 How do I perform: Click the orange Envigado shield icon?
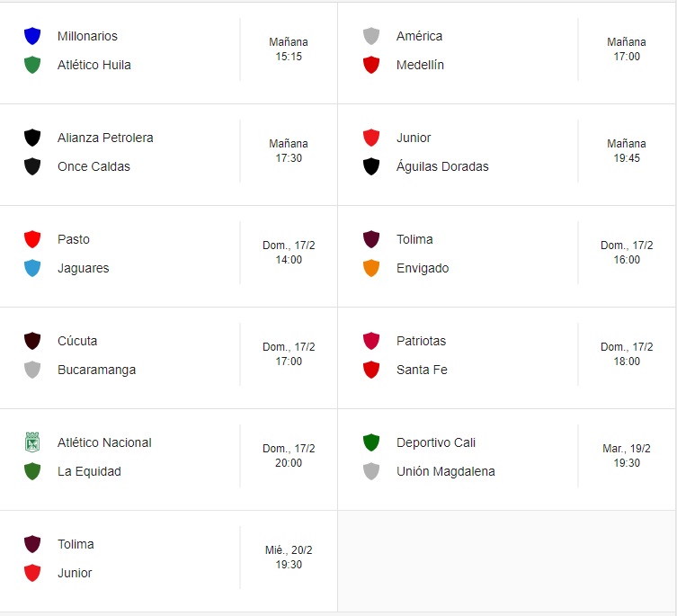click(x=371, y=268)
